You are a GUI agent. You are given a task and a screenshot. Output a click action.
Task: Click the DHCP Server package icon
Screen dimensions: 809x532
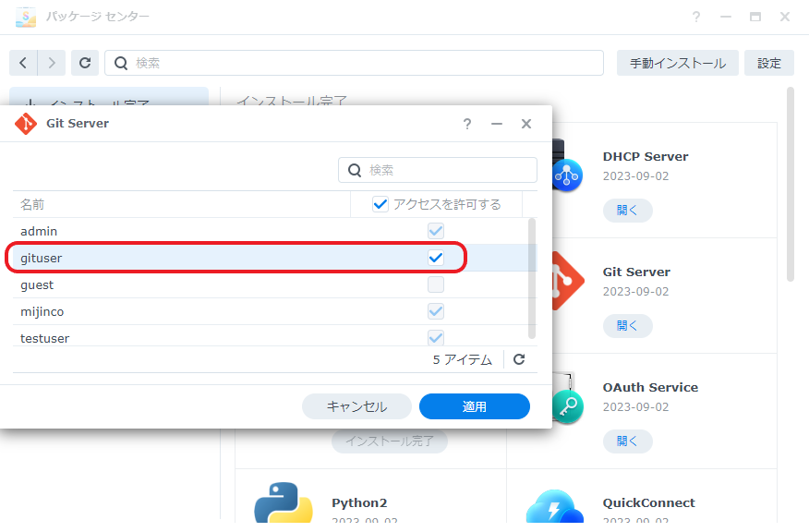(565, 169)
